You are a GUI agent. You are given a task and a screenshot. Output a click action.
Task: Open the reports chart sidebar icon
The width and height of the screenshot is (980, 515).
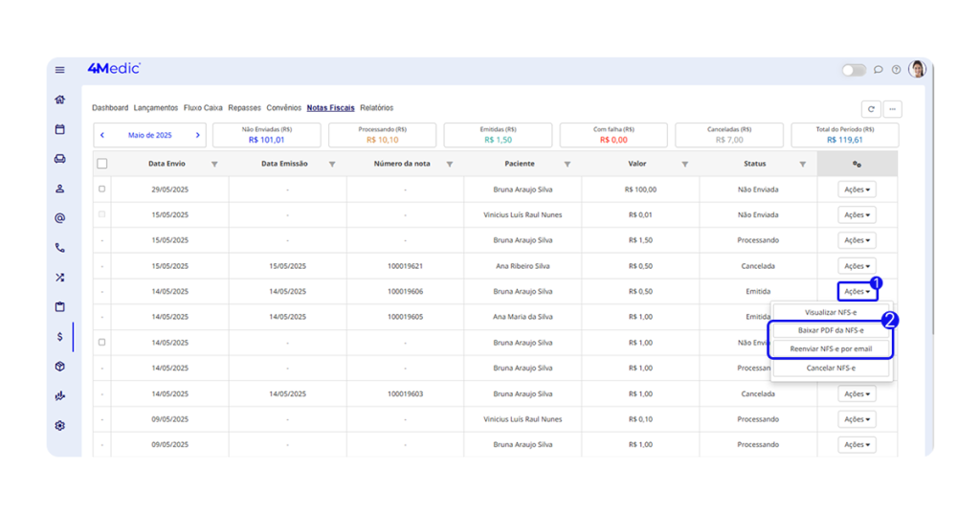click(x=60, y=395)
